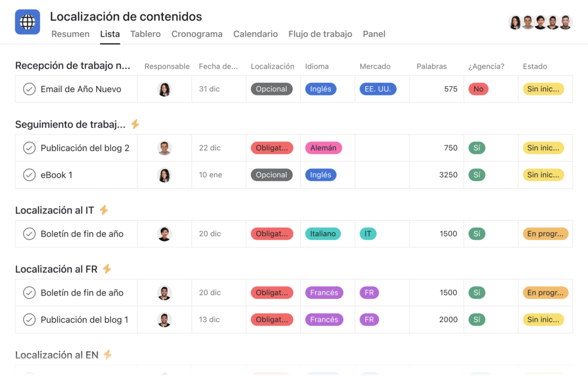Open the Cronograma tab
Image resolution: width=588 pixels, height=376 pixels.
[x=197, y=34]
